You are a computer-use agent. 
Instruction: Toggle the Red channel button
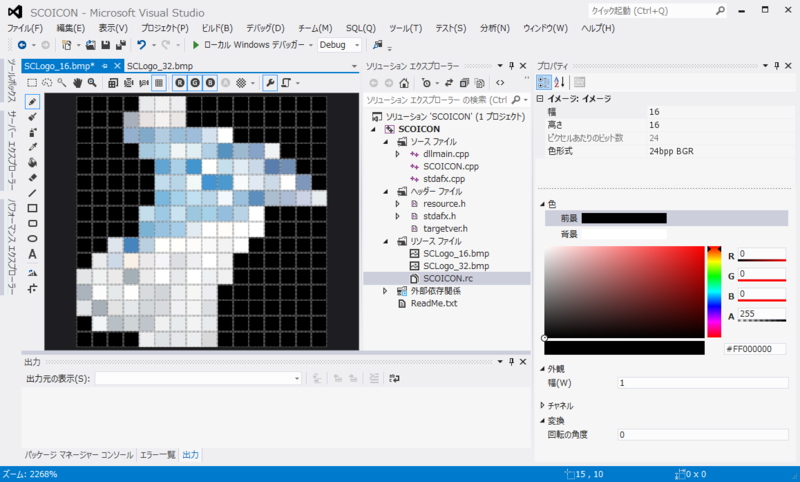(x=180, y=83)
